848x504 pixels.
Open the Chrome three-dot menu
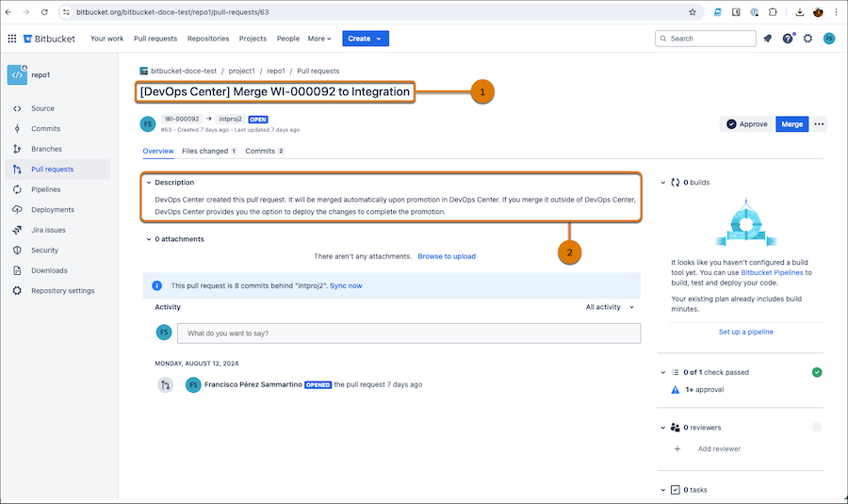coord(836,12)
